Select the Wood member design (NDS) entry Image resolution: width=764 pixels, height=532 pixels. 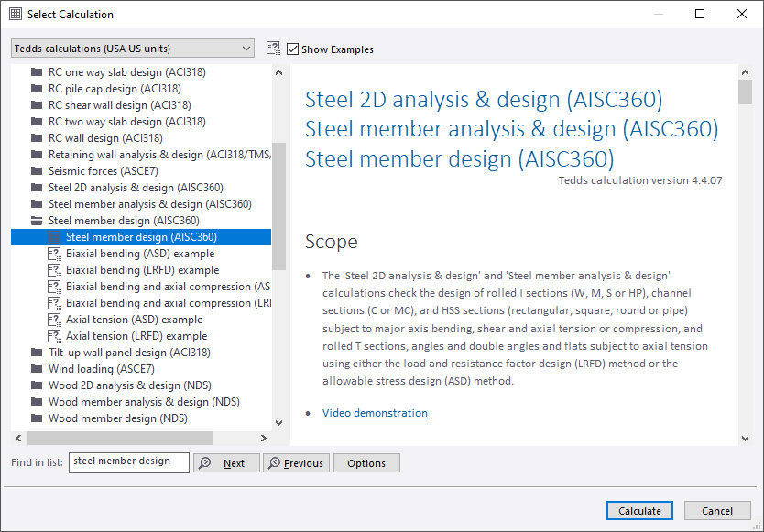click(x=117, y=418)
